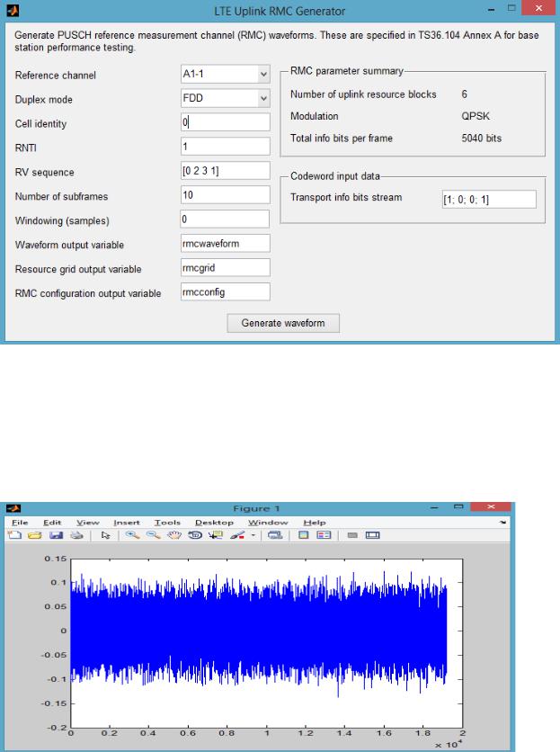Click the 'Codeword input data' panel title
Screen dimensions: 560x752
click(x=334, y=176)
